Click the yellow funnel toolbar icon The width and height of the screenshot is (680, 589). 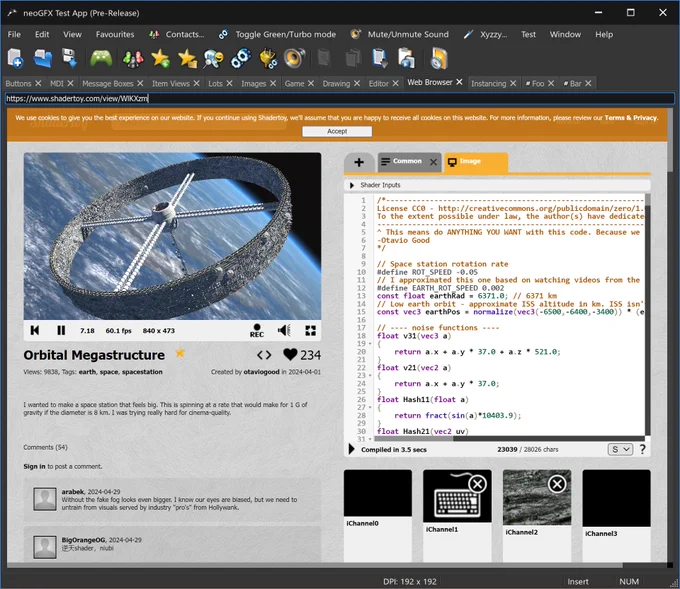[x=268, y=59]
